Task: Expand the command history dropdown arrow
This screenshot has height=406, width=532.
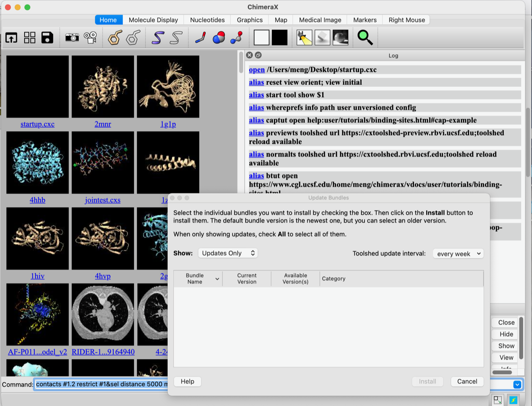Action: (517, 384)
